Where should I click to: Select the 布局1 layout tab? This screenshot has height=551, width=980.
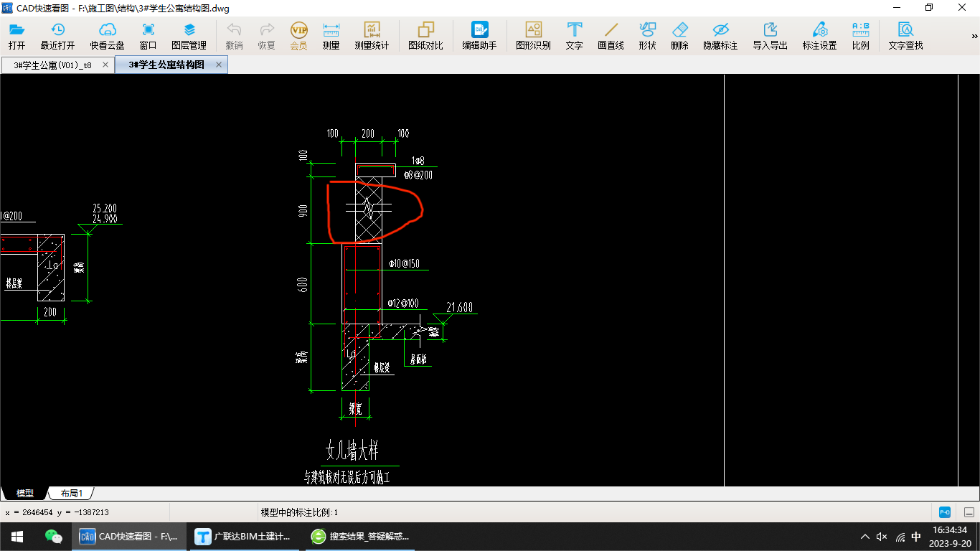point(72,494)
